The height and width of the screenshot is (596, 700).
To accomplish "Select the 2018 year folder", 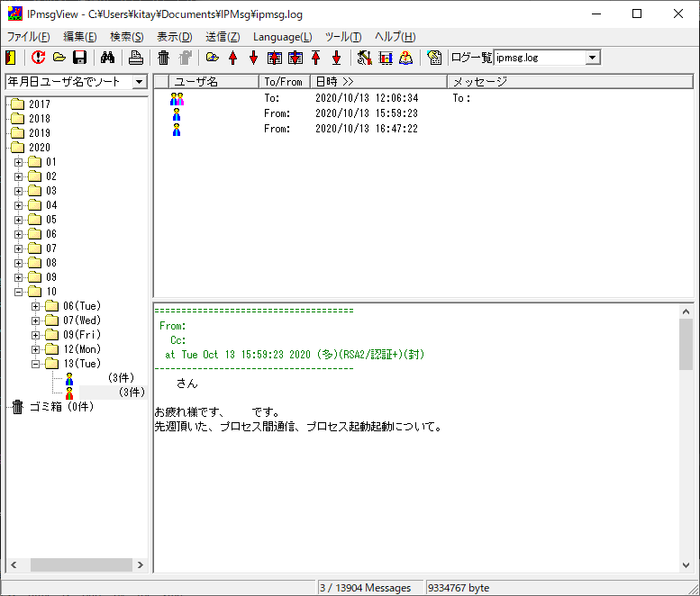I will [31, 119].
